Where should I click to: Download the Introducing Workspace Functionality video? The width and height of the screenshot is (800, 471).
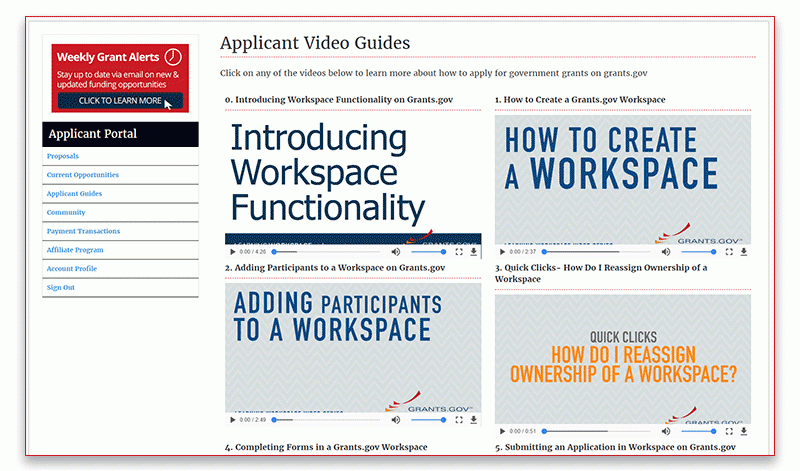point(474,252)
